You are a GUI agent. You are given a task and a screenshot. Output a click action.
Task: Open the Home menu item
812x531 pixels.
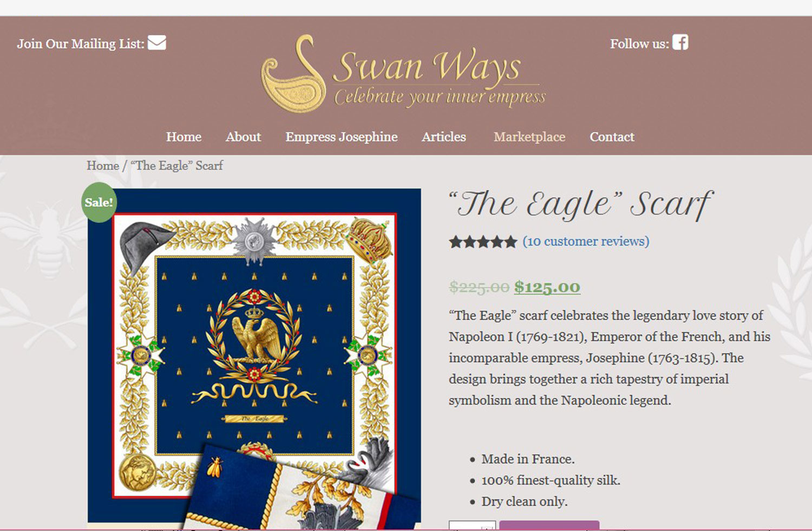184,137
